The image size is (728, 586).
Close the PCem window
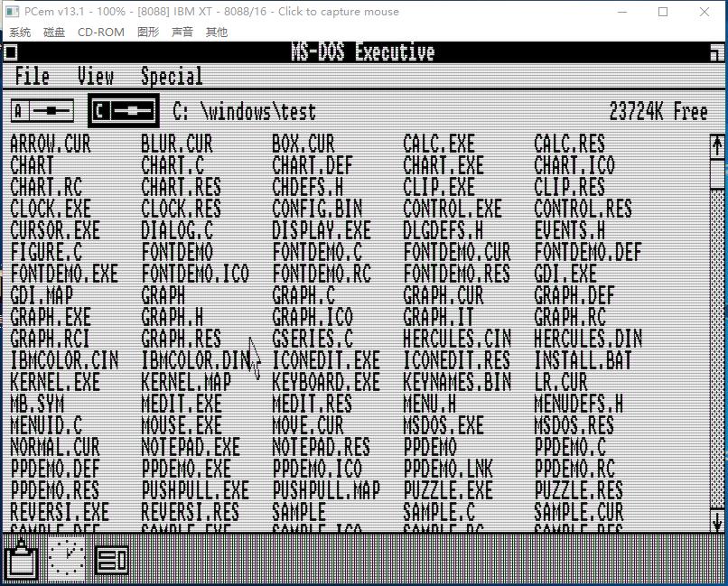pyautogui.click(x=704, y=12)
